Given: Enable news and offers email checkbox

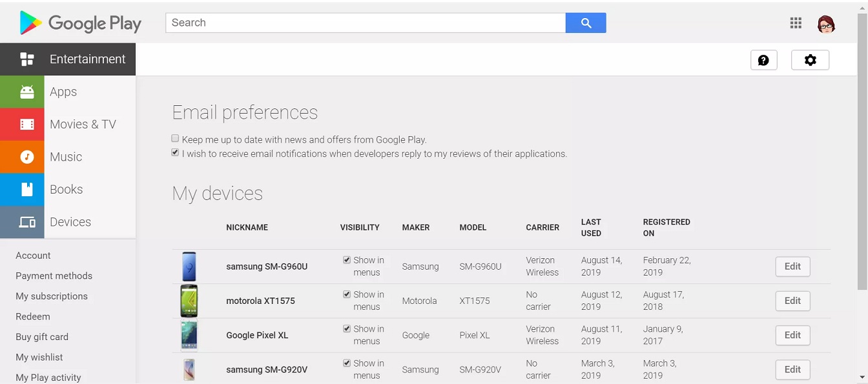Looking at the screenshot, I should [x=175, y=138].
